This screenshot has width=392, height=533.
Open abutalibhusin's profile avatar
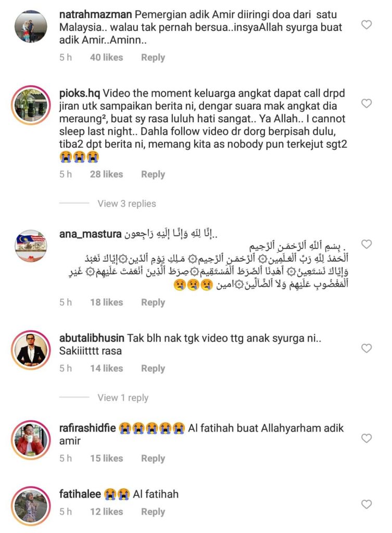click(31, 349)
